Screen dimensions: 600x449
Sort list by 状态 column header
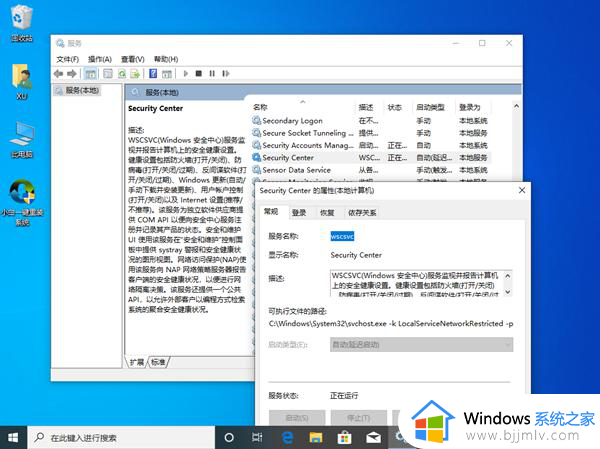tap(399, 107)
